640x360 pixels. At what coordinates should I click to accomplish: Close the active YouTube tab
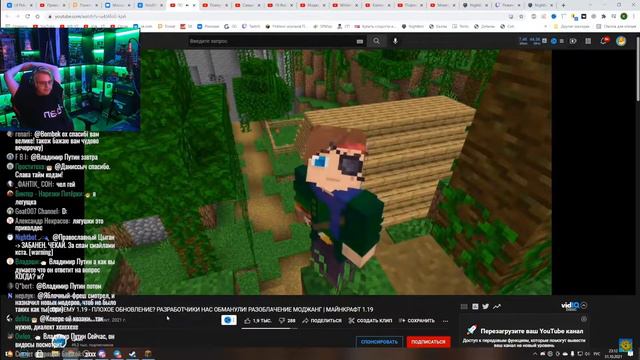coord(194,5)
